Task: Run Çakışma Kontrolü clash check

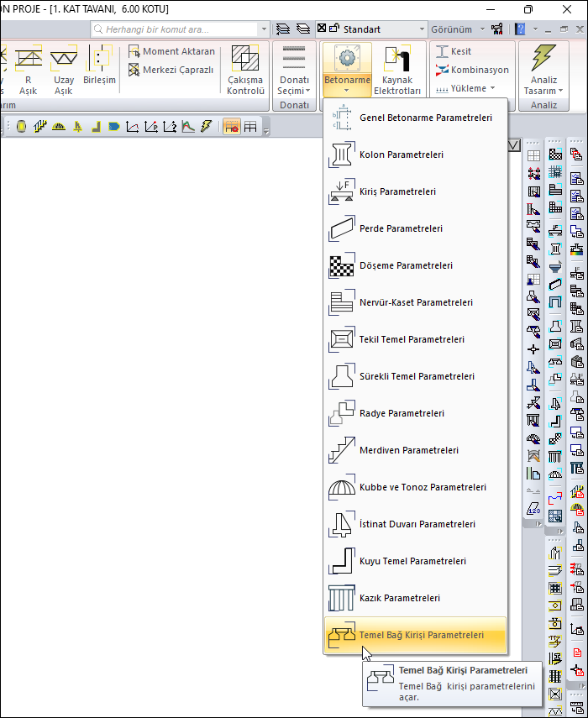Action: (x=245, y=70)
